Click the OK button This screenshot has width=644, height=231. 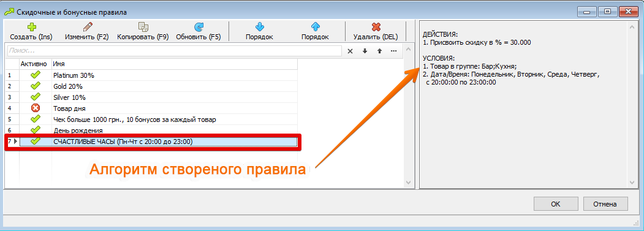pos(556,204)
